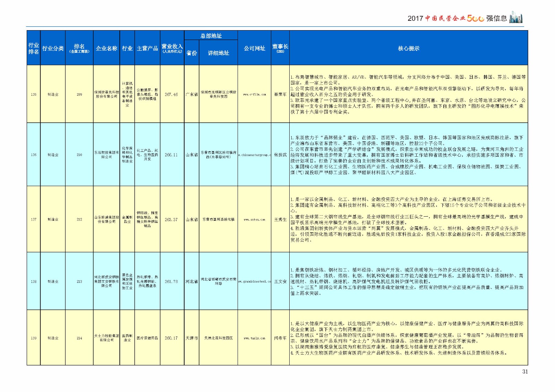This screenshot has height=392, width=555.
Task: Select the '行业分类' column header
Action: (x=53, y=48)
